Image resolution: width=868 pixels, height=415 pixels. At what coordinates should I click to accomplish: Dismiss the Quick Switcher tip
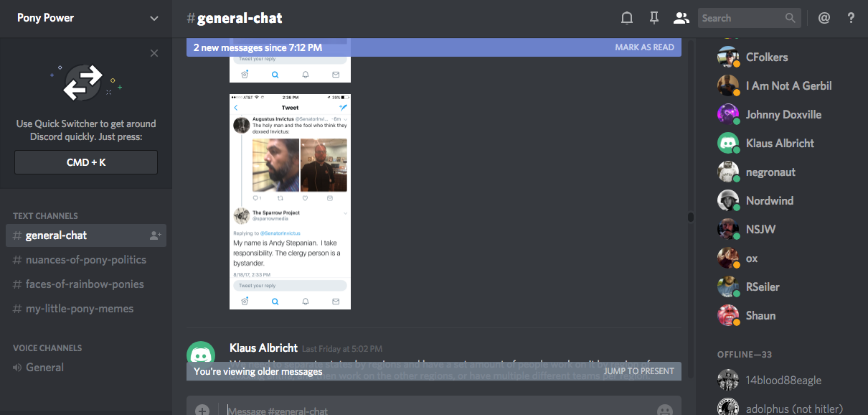154,53
